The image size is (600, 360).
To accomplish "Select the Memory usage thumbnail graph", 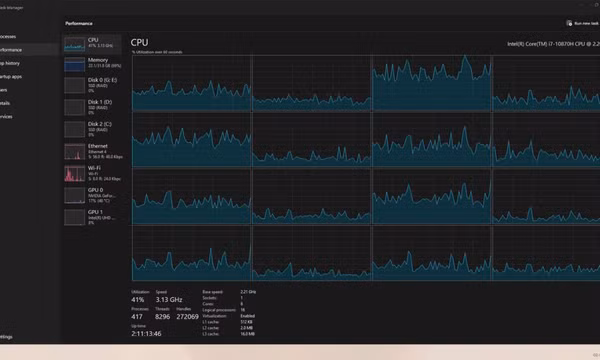I will click(x=75, y=64).
